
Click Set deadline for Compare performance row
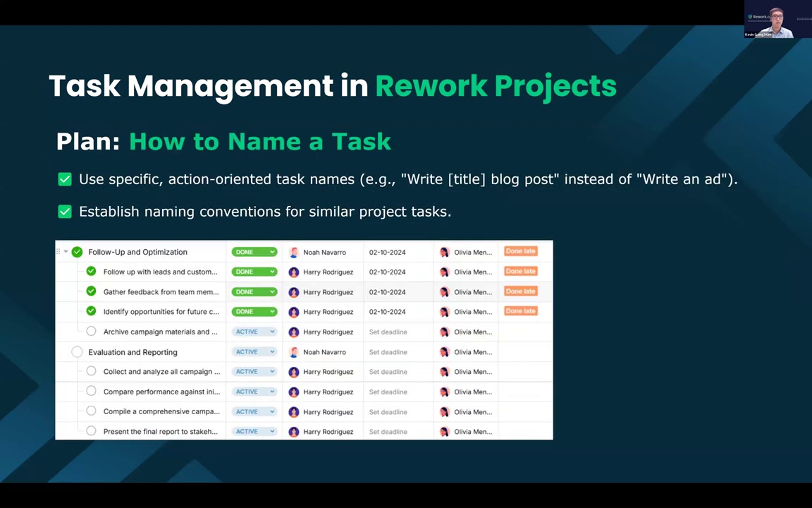[x=388, y=392]
